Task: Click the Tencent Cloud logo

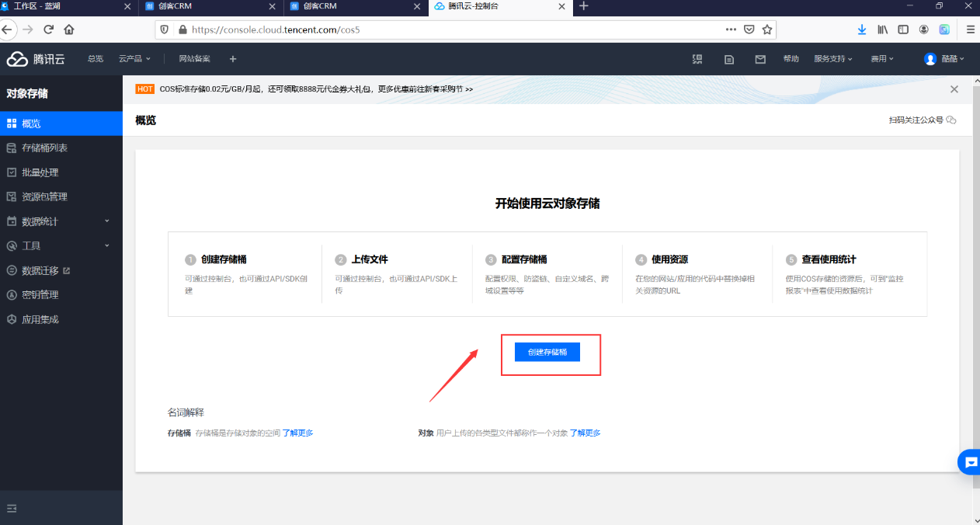Action: [36, 59]
